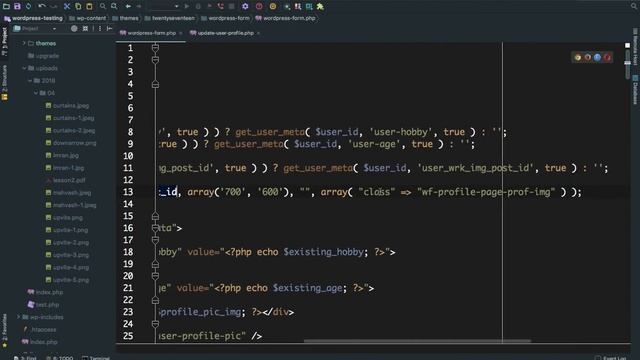Click the red circular toolbar icon

coord(259,6)
